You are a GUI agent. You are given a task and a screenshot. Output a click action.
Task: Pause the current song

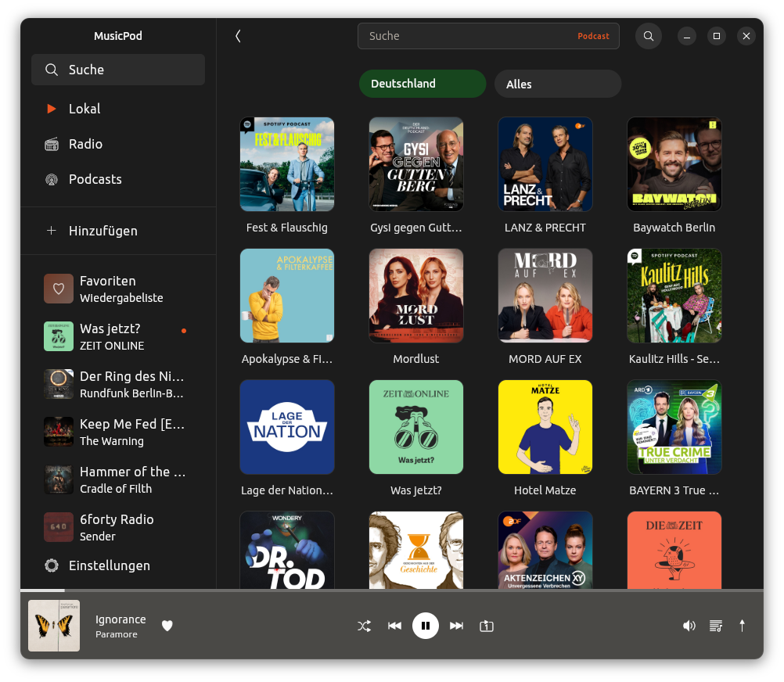[x=426, y=626]
